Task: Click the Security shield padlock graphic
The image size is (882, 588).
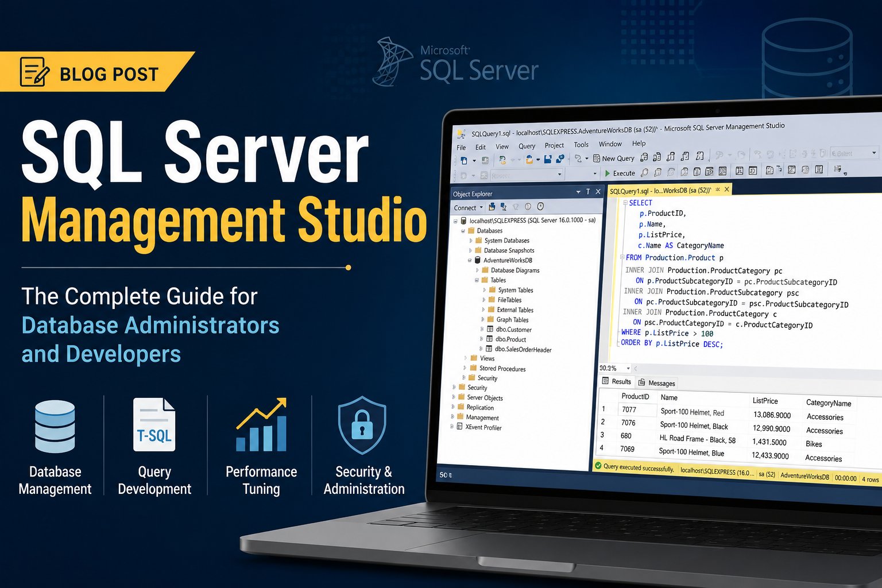Action: (x=362, y=425)
